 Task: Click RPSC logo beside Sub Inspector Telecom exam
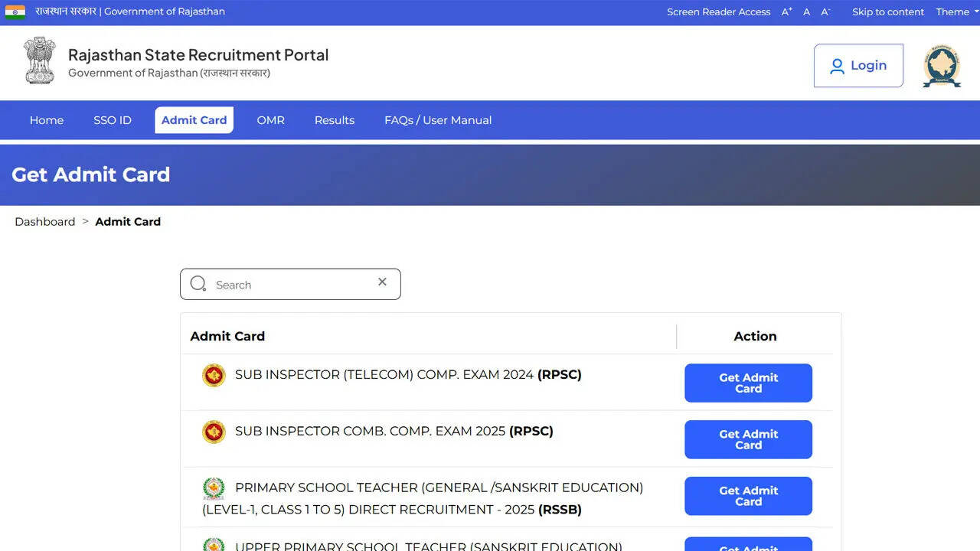click(214, 375)
